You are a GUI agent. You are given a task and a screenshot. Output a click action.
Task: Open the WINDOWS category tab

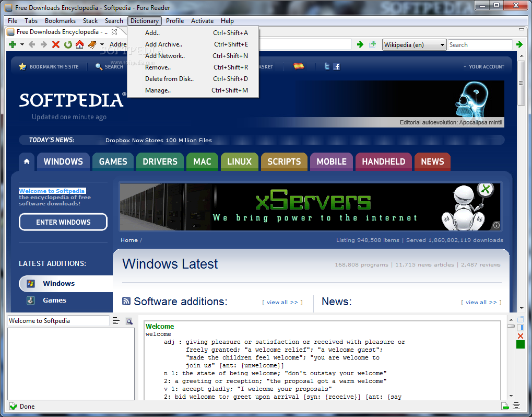click(x=63, y=161)
